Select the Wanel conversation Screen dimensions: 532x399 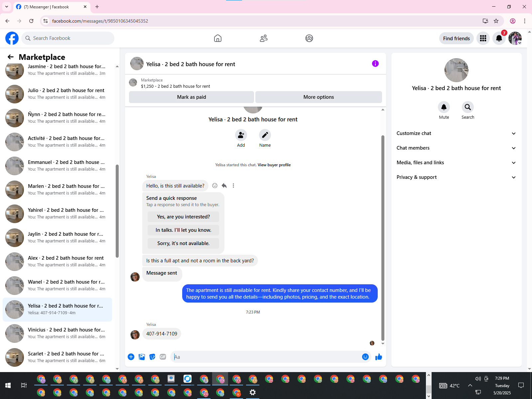57,285
